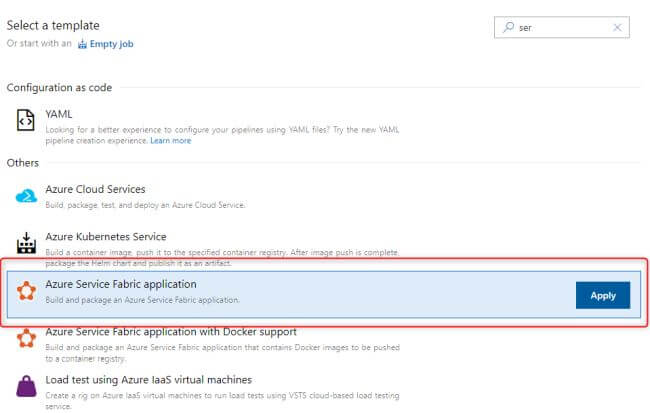Click the 'Select a template' heading
Image resolution: width=650 pixels, height=413 pixels.
pyautogui.click(x=53, y=25)
